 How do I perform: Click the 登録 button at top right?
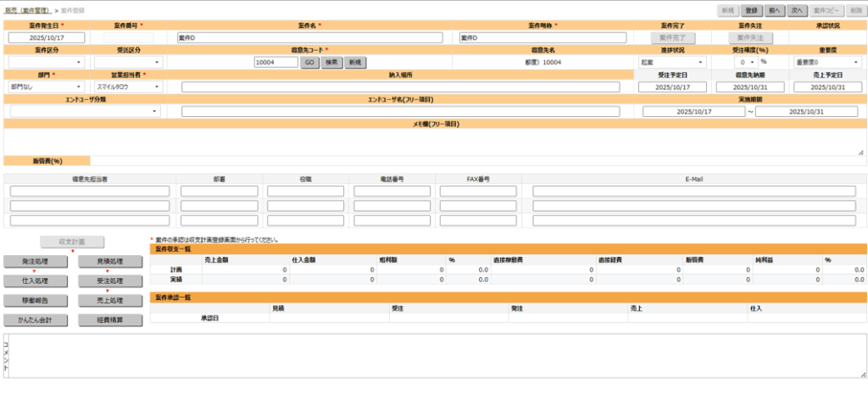751,10
